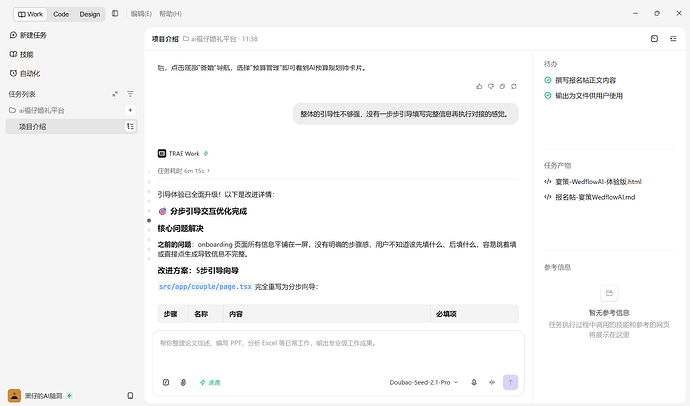Click the 参考信息 section label
690x406 pixels.
pyautogui.click(x=557, y=267)
